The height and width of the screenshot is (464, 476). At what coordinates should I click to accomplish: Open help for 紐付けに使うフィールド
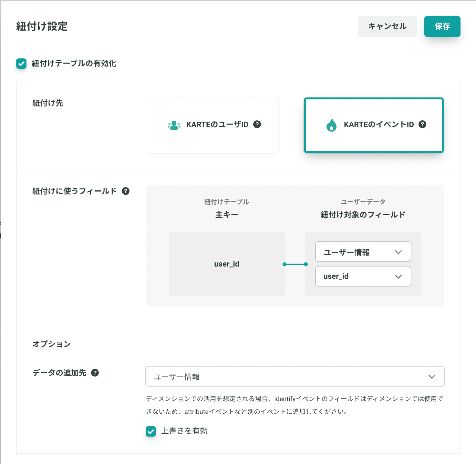pos(126,191)
